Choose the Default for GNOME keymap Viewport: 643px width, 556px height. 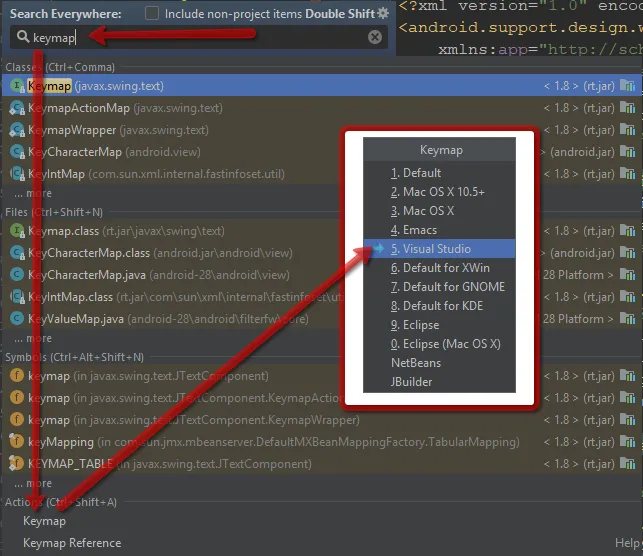pyautogui.click(x=439, y=287)
